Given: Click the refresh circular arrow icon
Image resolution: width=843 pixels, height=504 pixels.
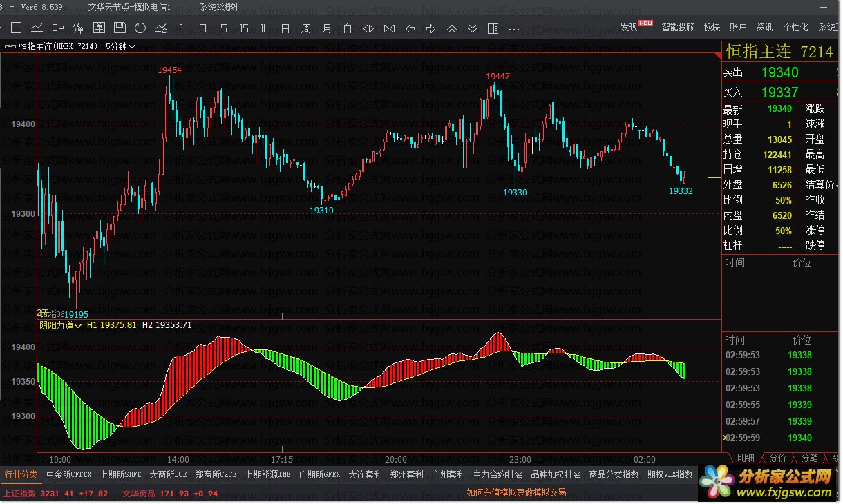Looking at the screenshot, I should pos(140,28).
